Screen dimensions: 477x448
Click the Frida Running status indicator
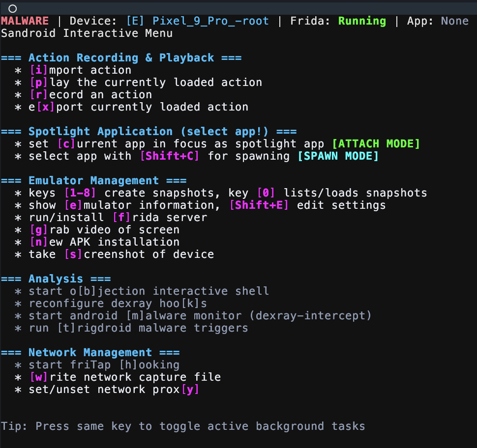coord(362,21)
